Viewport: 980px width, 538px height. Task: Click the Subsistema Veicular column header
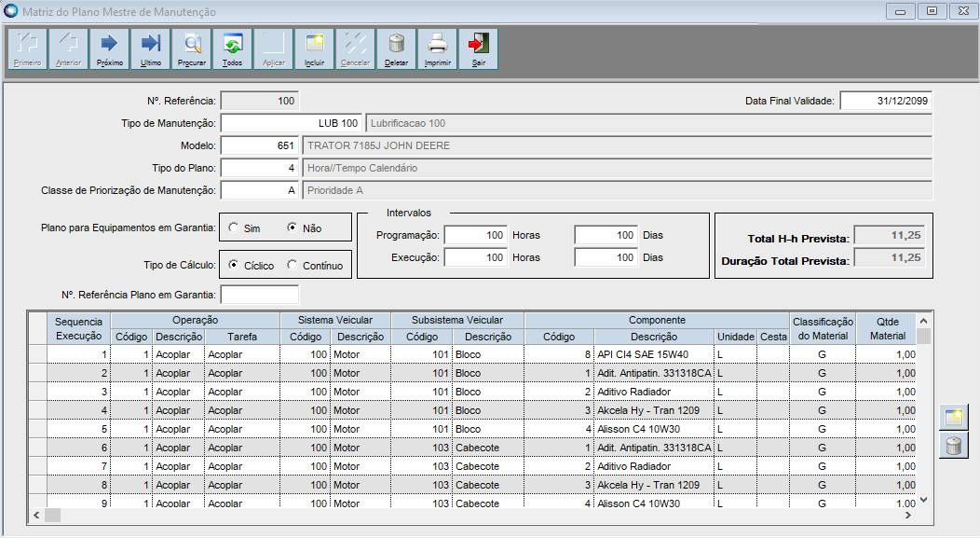pos(457,321)
